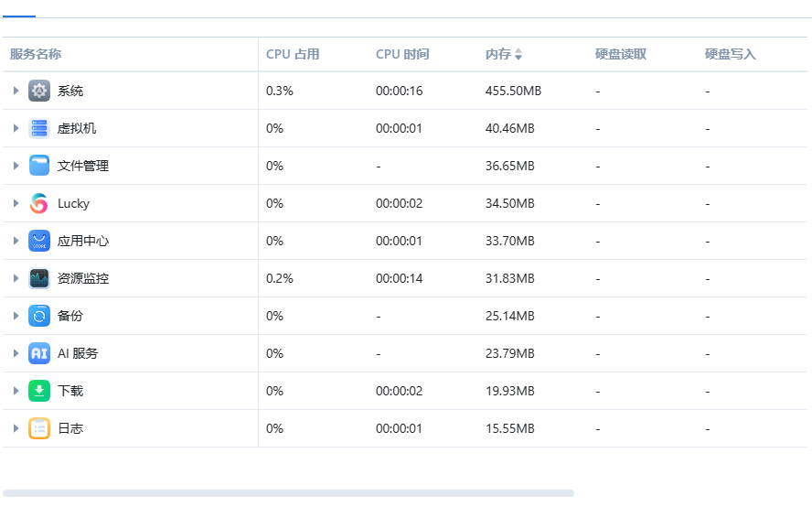Sort by CPU 时间 column header
Viewport: 812px width, 507px height.
click(402, 54)
